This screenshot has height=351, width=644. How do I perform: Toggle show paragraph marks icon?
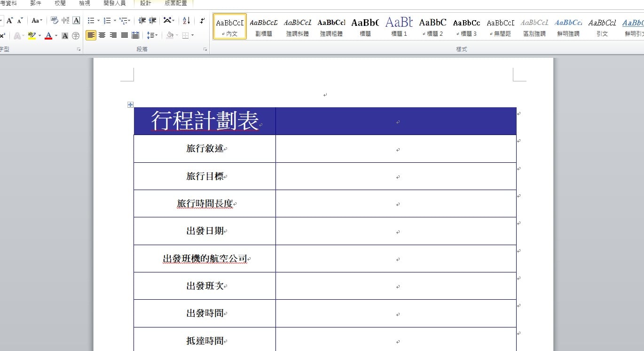tap(202, 21)
